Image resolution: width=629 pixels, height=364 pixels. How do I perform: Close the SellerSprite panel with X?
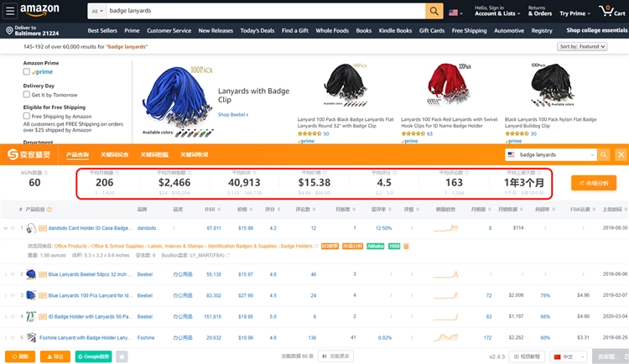[x=621, y=154]
